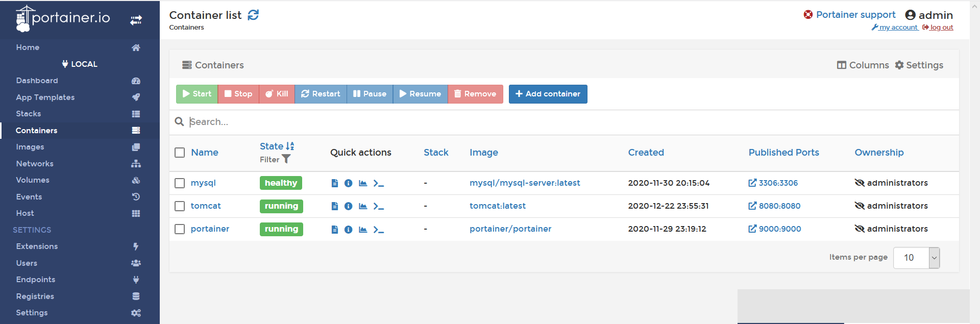Click the Restart button
The height and width of the screenshot is (324, 980).
click(x=321, y=94)
